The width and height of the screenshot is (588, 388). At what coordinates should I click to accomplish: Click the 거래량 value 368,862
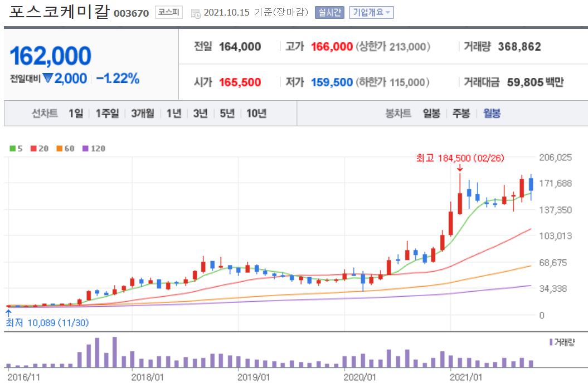(519, 47)
